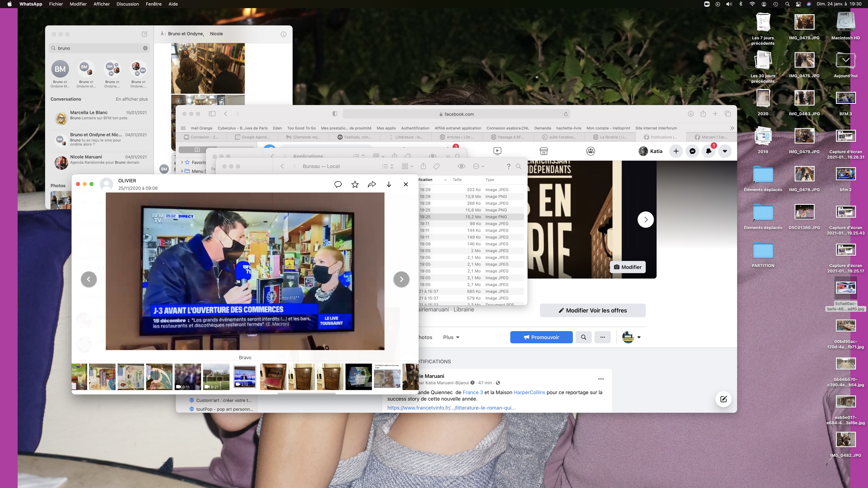Forward the image with share arrow icon
The image size is (868, 488).
tap(372, 184)
